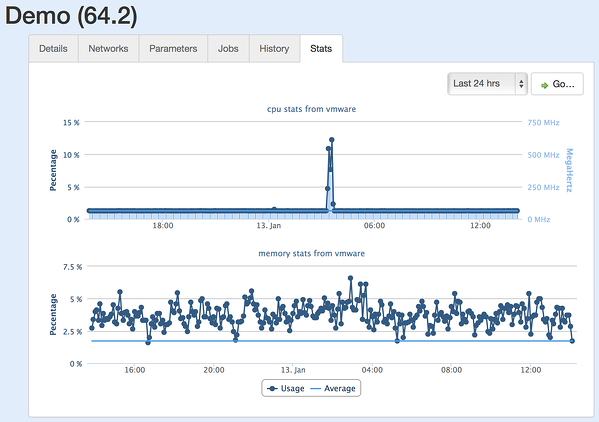Select the Stats tab

tap(321, 49)
